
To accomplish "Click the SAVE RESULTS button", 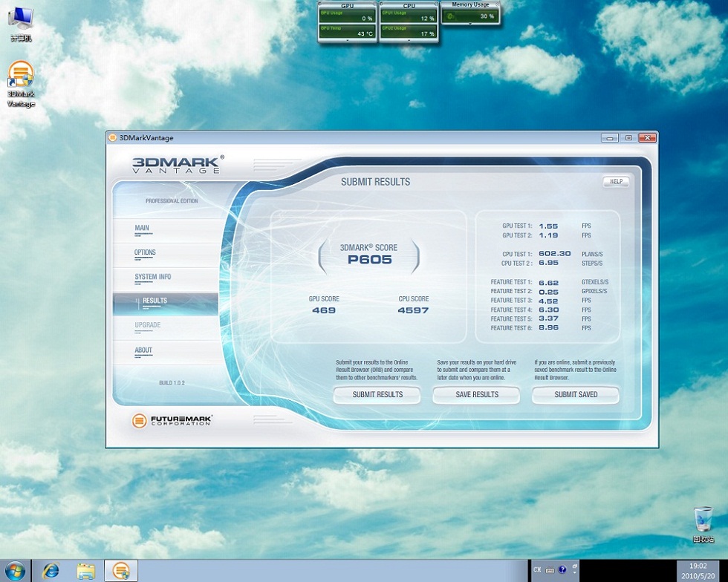I will 476,394.
